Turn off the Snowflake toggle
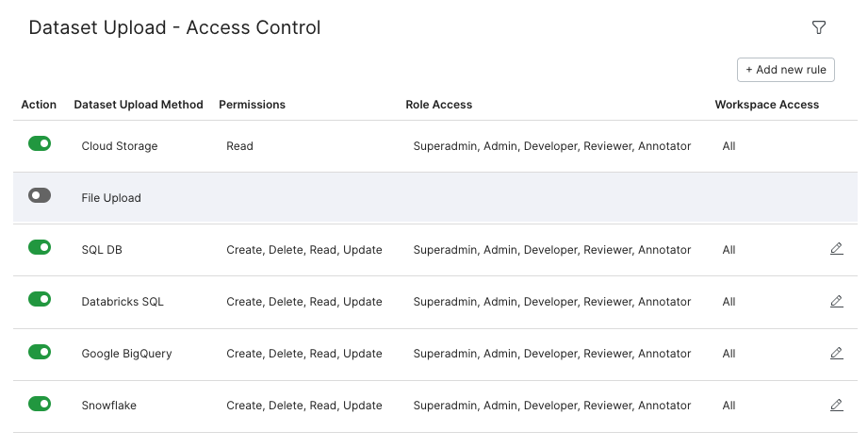 (x=40, y=404)
